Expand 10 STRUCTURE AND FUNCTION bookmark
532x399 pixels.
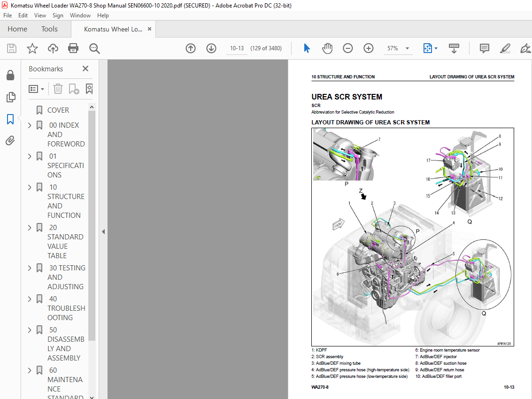[x=30, y=187]
